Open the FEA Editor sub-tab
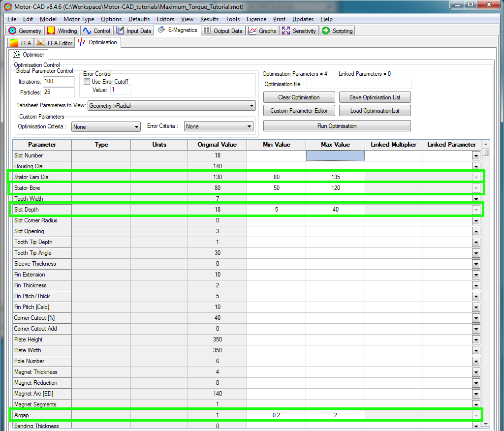This screenshot has width=504, height=431. 55,43
